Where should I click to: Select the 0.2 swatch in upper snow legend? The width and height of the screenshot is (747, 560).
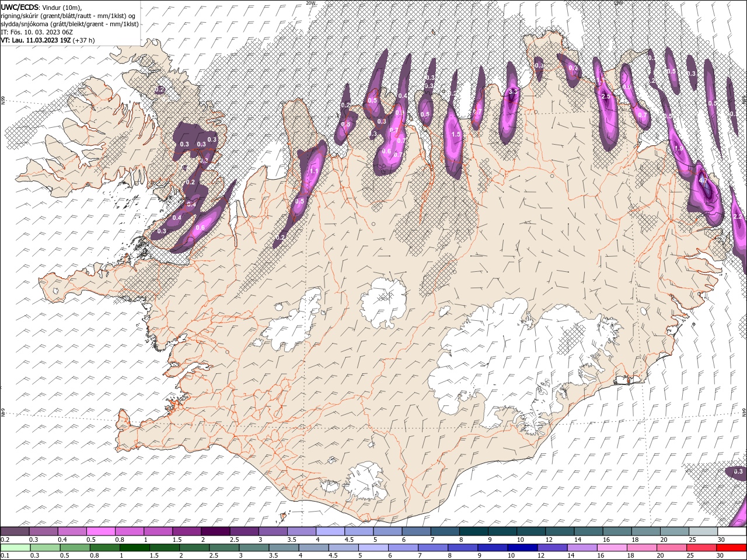point(15,531)
